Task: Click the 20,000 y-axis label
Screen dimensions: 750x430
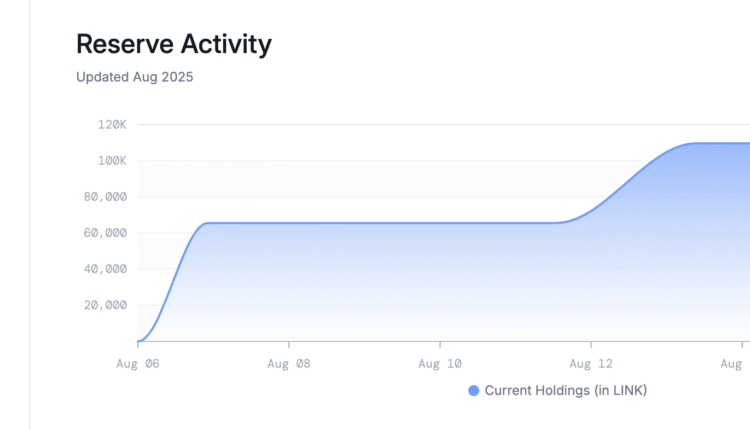Action: [104, 305]
